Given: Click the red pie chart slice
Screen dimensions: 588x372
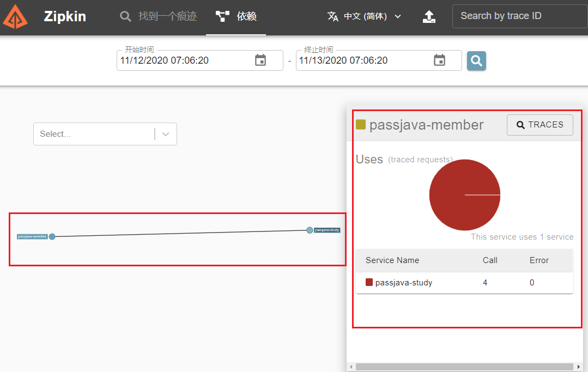Looking at the screenshot, I should (458, 202).
